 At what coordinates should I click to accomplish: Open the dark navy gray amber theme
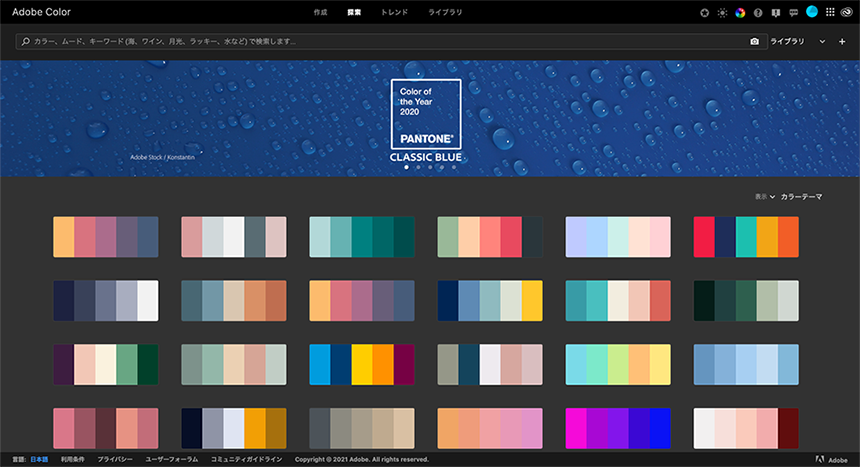point(234,428)
